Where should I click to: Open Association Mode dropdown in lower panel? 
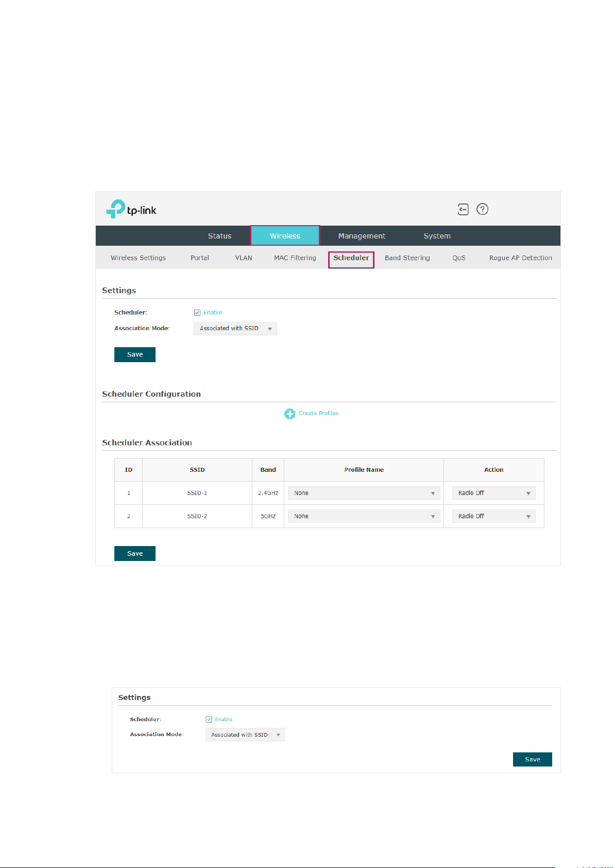pyautogui.click(x=245, y=735)
